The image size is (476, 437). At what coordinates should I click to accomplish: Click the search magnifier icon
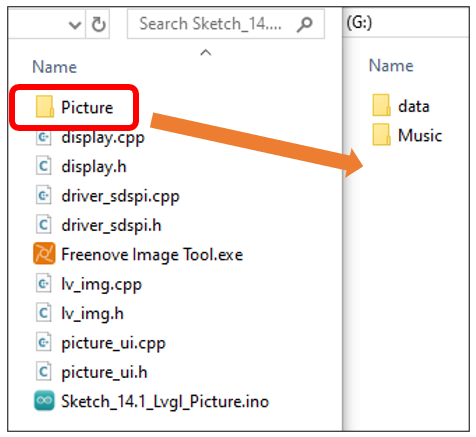(304, 24)
